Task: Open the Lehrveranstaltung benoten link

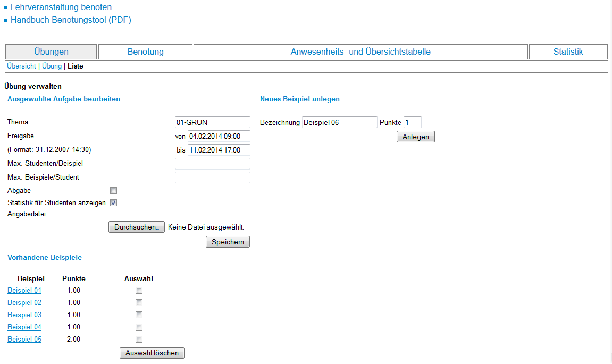Action: click(61, 7)
